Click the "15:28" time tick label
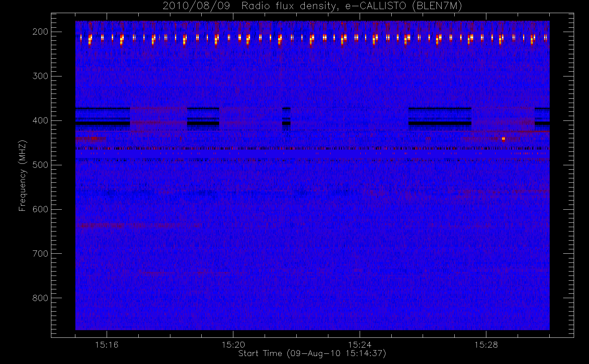 point(486,345)
